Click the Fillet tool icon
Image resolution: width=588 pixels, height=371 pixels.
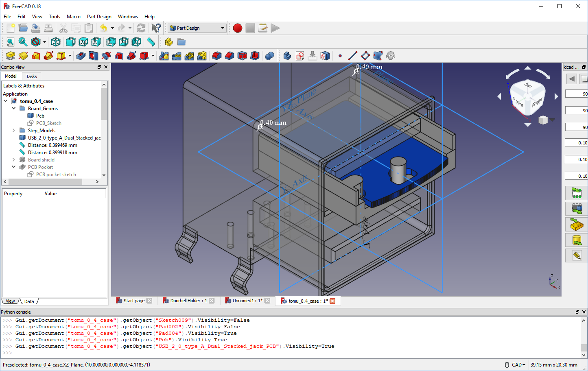click(x=217, y=56)
